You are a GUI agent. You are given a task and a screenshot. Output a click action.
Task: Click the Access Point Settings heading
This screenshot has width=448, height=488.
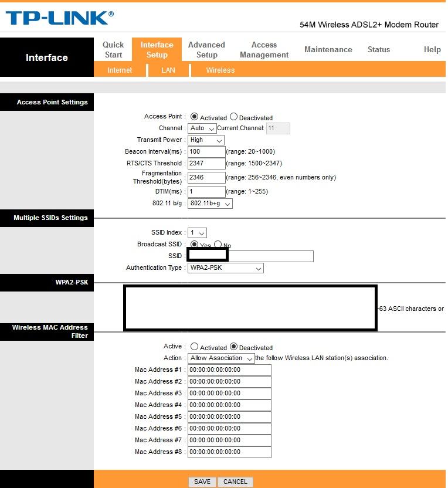(x=52, y=102)
